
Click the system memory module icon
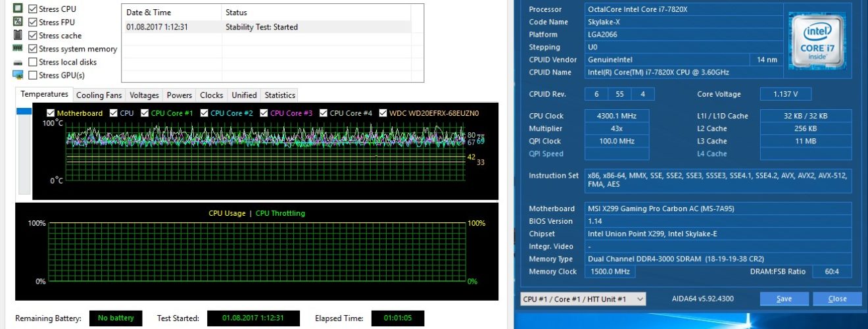(18, 48)
